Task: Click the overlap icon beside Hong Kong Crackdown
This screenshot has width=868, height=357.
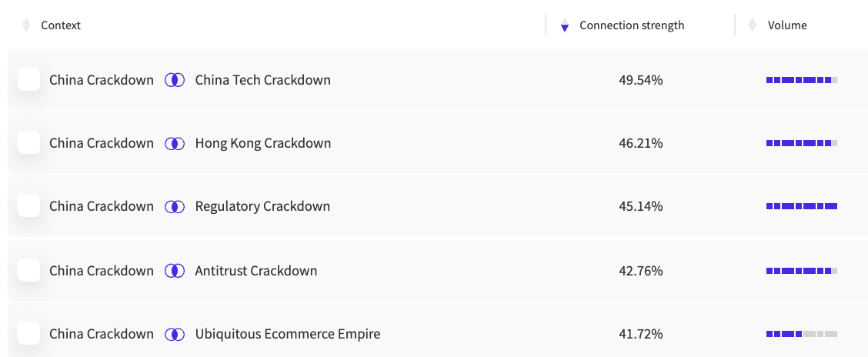Action: pyautogui.click(x=175, y=143)
